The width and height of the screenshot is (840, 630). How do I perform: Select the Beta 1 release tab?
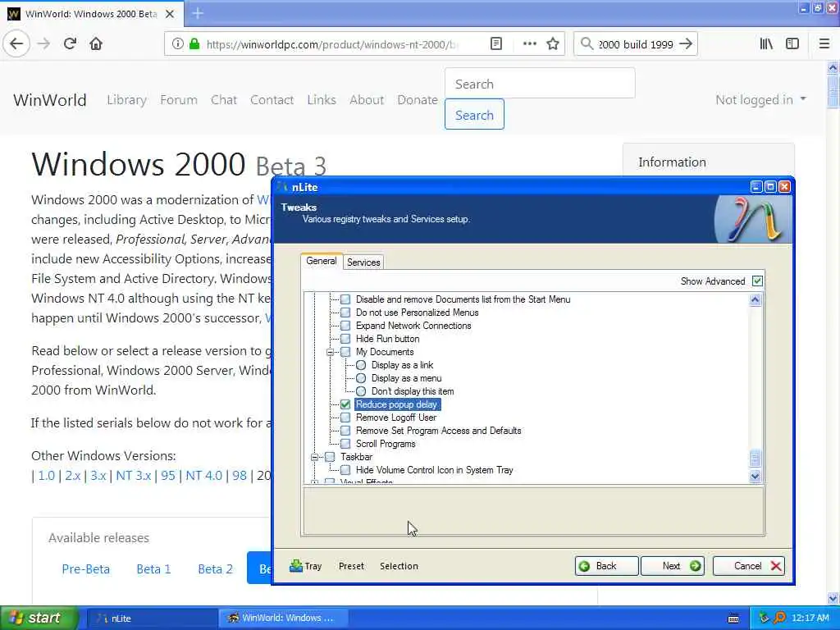[153, 569]
